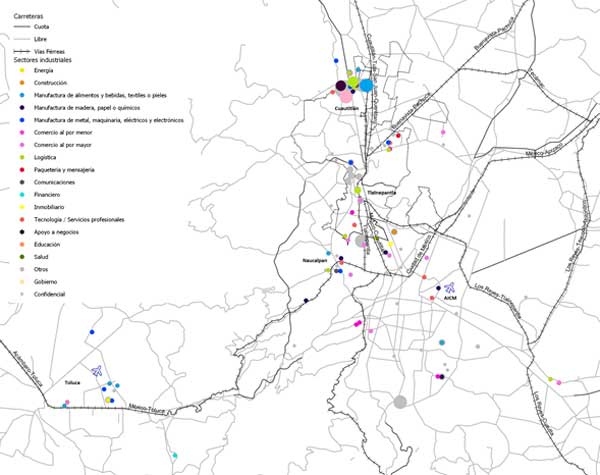Screen dimensions: 600x475
Task: Click 'Comercio al por mayor' legend label
Action: pyautogui.click(x=63, y=145)
